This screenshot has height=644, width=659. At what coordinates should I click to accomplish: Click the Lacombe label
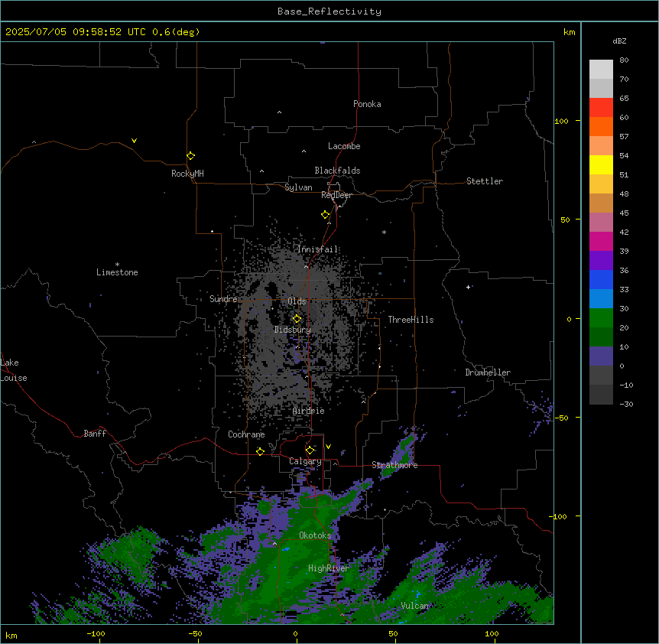pyautogui.click(x=344, y=146)
